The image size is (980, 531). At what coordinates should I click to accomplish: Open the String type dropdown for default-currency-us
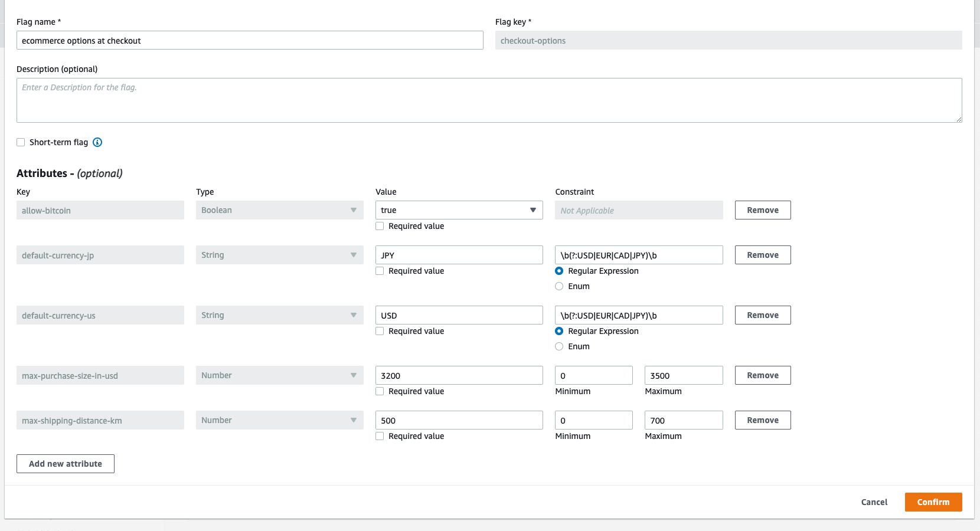[x=280, y=315]
